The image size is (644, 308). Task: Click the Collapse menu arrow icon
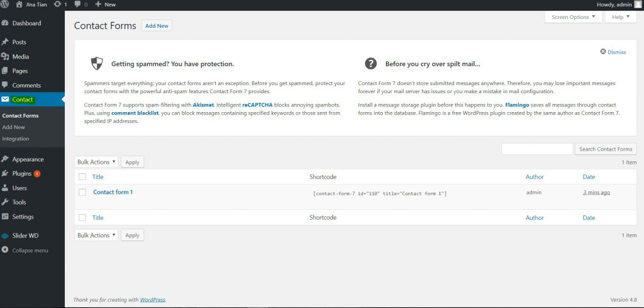pos(5,250)
